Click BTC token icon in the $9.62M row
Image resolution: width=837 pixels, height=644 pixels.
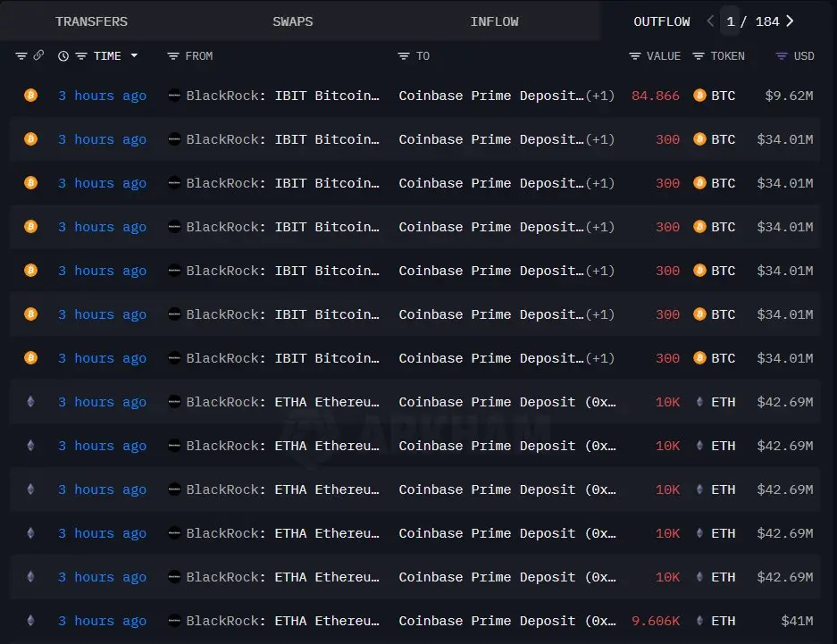tap(699, 96)
